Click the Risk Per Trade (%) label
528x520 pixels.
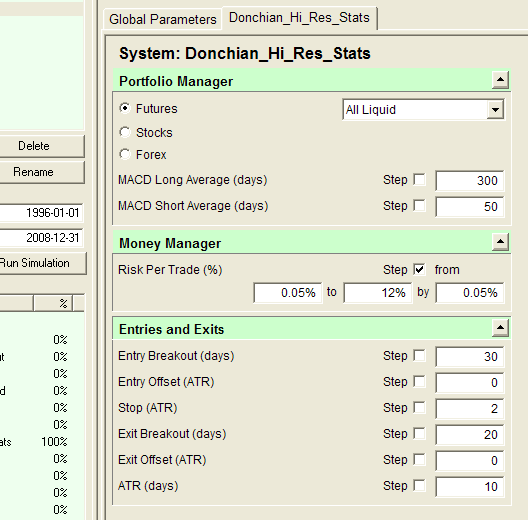click(170, 270)
